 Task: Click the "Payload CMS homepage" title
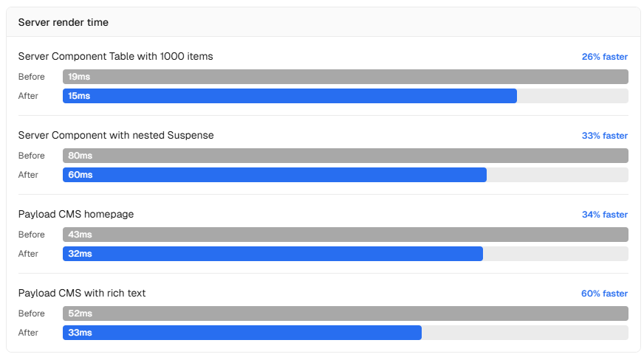coord(75,214)
